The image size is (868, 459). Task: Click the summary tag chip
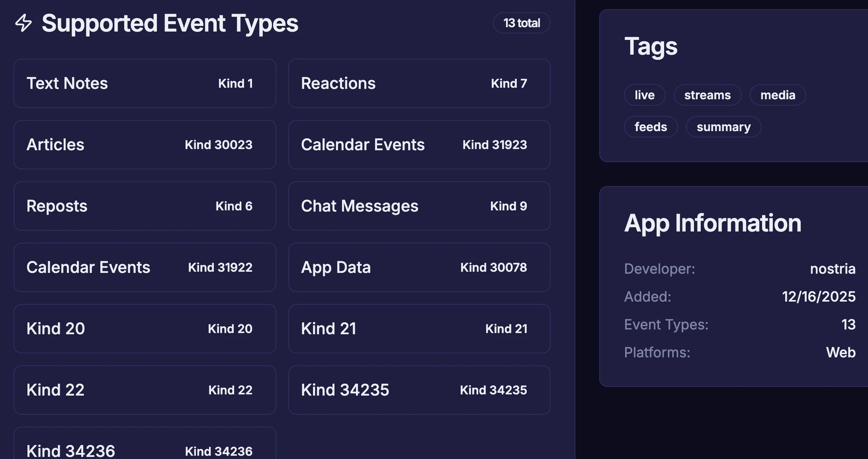(x=723, y=127)
